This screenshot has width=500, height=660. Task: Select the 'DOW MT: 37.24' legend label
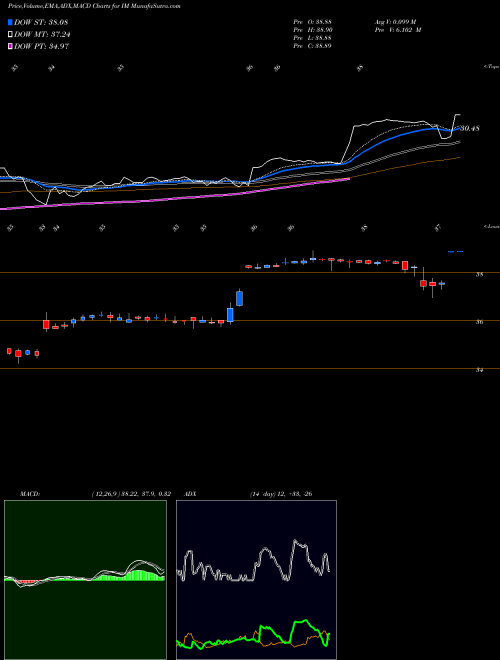(x=41, y=35)
